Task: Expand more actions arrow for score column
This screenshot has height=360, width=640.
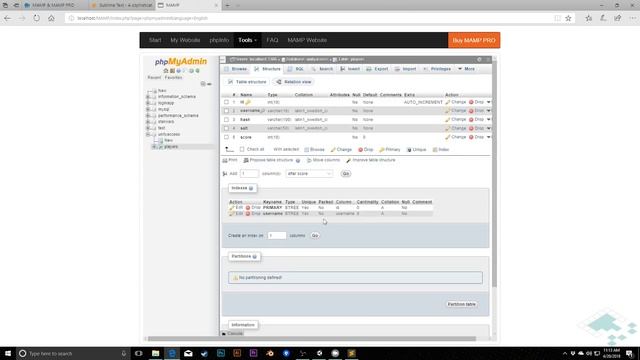Action: tap(489, 137)
